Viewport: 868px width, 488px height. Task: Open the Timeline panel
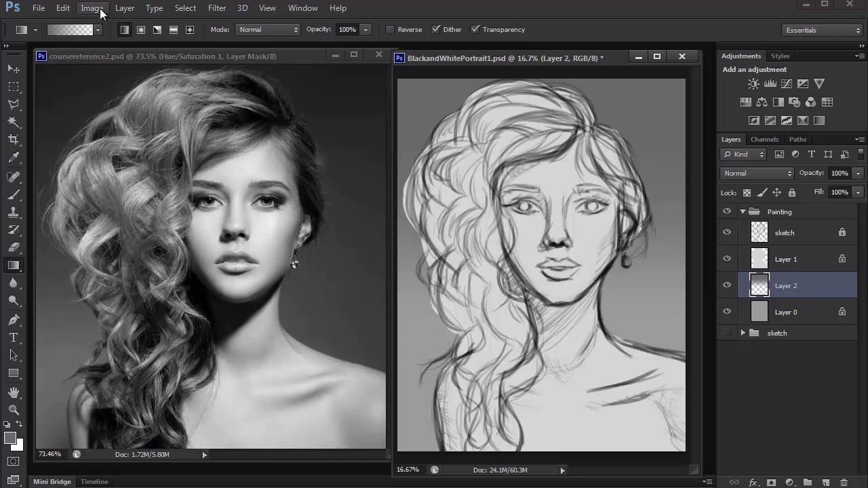[x=94, y=482]
